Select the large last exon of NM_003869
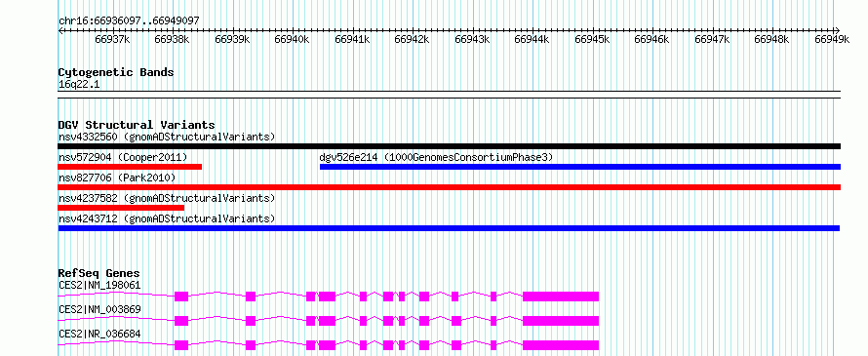Viewport: 868px width, 356px height. 561,321
